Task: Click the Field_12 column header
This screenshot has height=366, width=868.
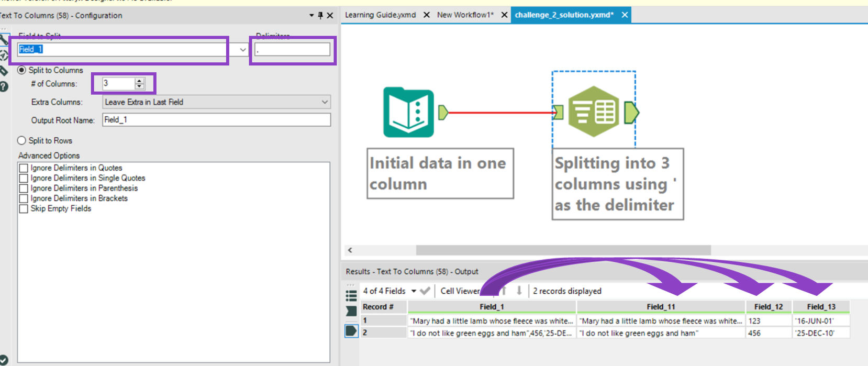Action: (768, 307)
